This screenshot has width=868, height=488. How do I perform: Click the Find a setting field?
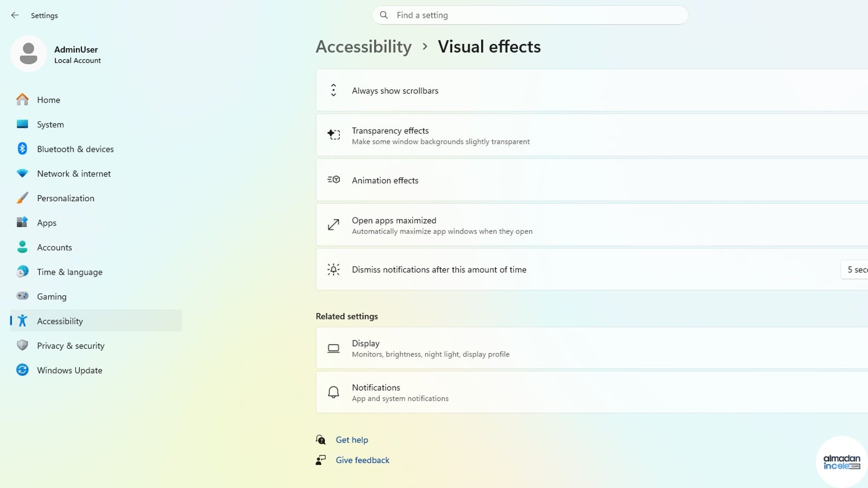pyautogui.click(x=530, y=15)
